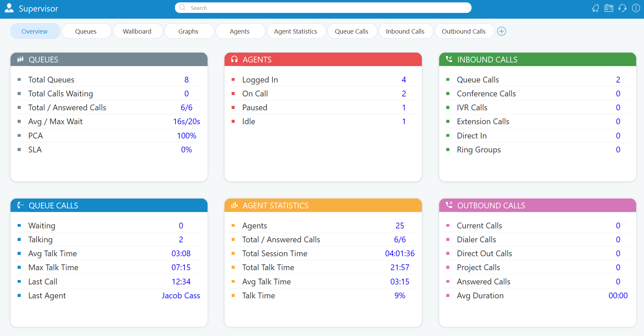Screen dimensions: 644x336
Task: Click the AGENT STATISTICS panel header
Action: [323, 205]
